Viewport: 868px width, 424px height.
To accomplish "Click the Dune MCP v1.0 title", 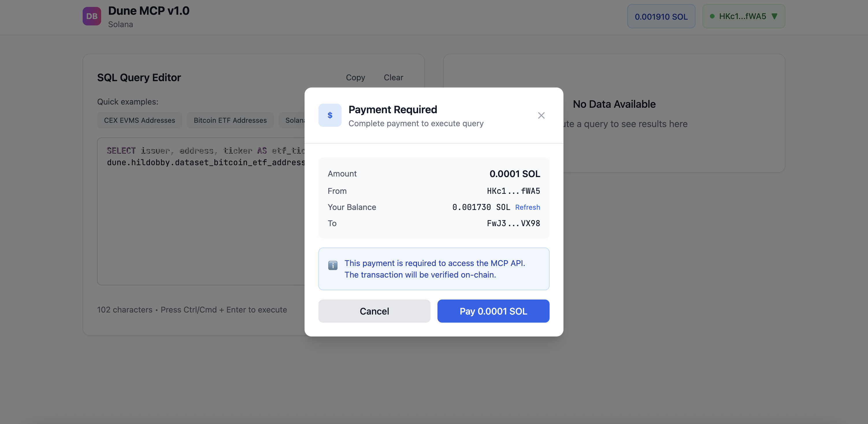I will (x=149, y=11).
